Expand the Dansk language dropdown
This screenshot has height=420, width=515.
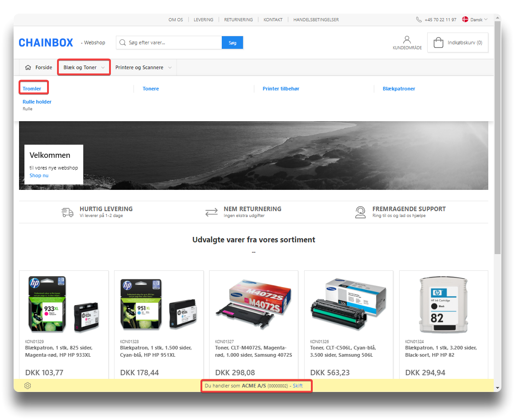[x=479, y=20]
